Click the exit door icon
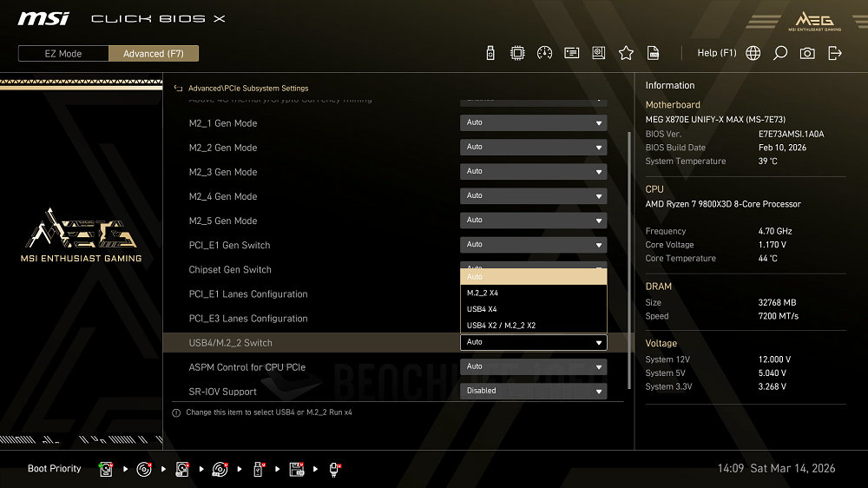Viewport: 868px width, 488px height. tap(835, 53)
